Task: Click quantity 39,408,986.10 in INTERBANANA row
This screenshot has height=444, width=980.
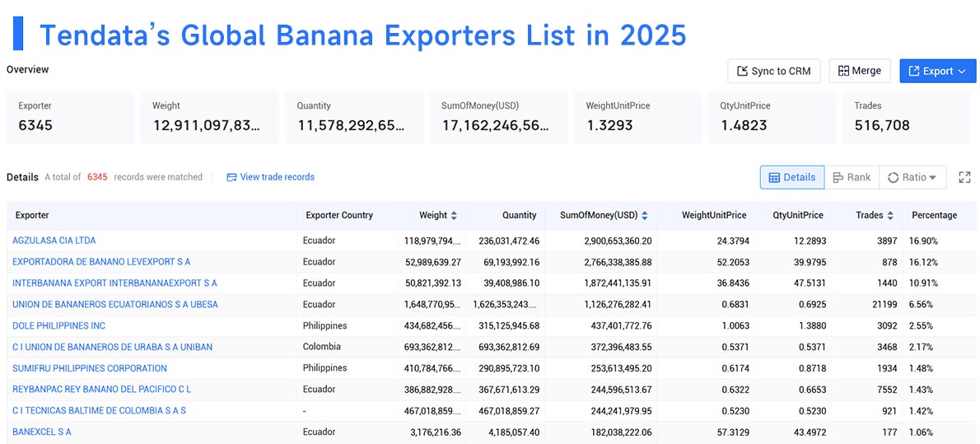Action: [x=510, y=283]
